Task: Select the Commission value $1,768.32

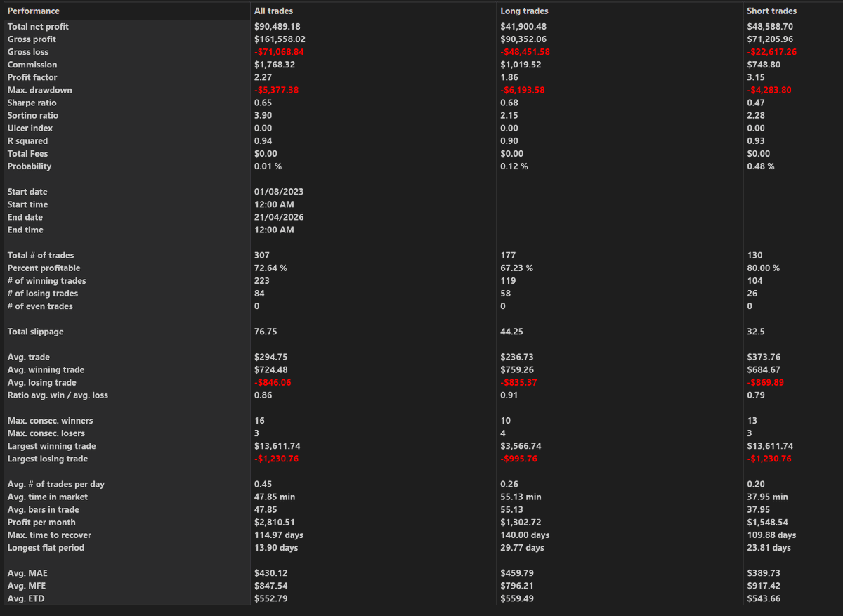Action: coord(274,65)
